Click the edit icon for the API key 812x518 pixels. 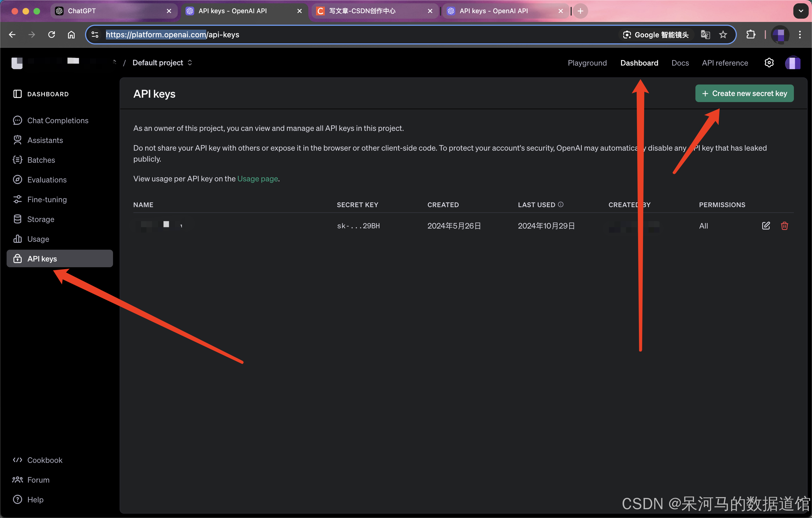tap(766, 226)
